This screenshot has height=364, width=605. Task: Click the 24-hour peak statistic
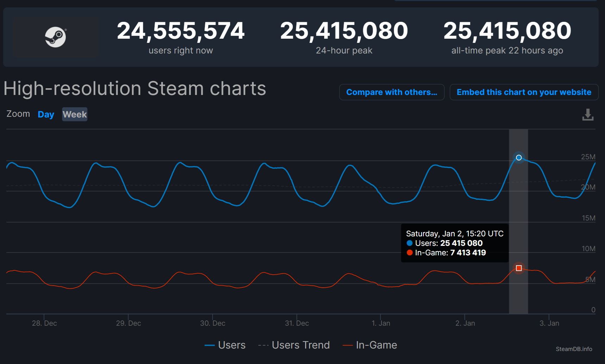344,50
